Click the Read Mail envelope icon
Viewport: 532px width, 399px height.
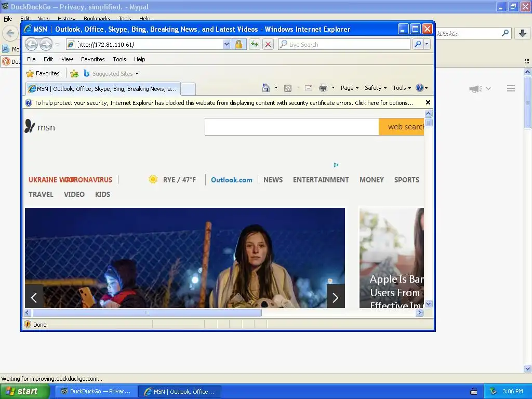(309, 88)
